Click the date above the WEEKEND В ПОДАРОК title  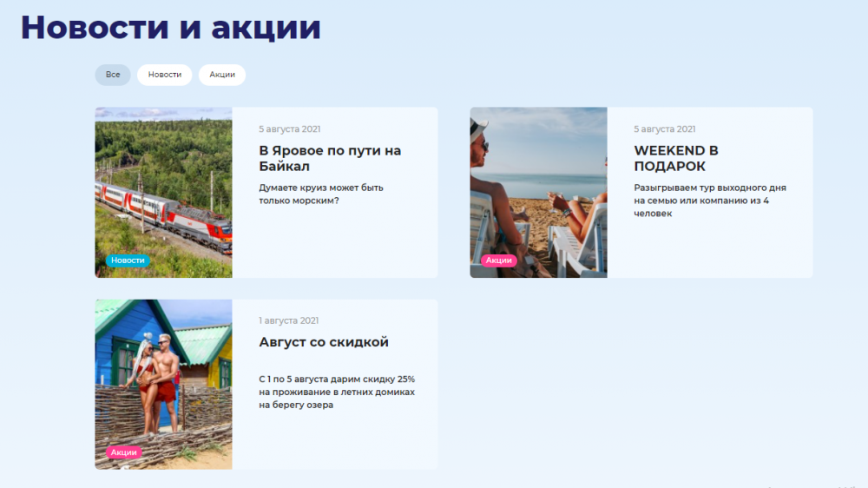point(664,129)
